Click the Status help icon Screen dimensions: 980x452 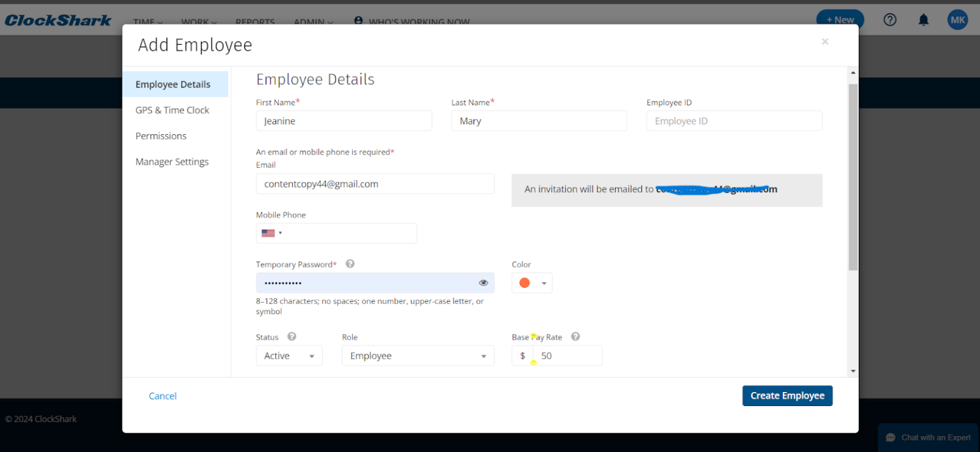[x=292, y=336]
